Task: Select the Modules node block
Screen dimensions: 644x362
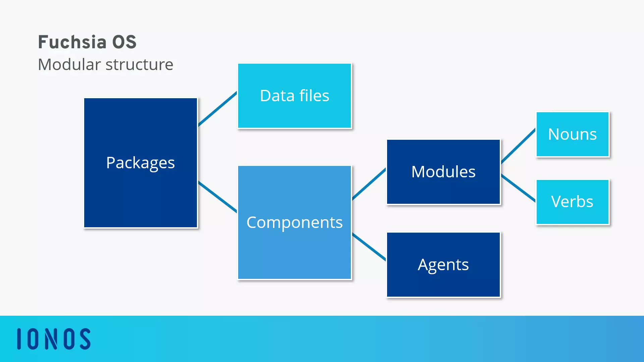Action: point(443,172)
